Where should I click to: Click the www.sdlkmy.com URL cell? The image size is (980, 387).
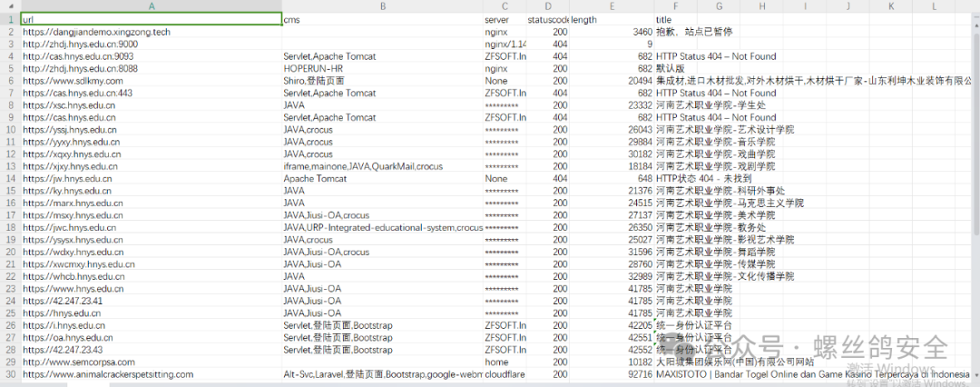click(152, 81)
